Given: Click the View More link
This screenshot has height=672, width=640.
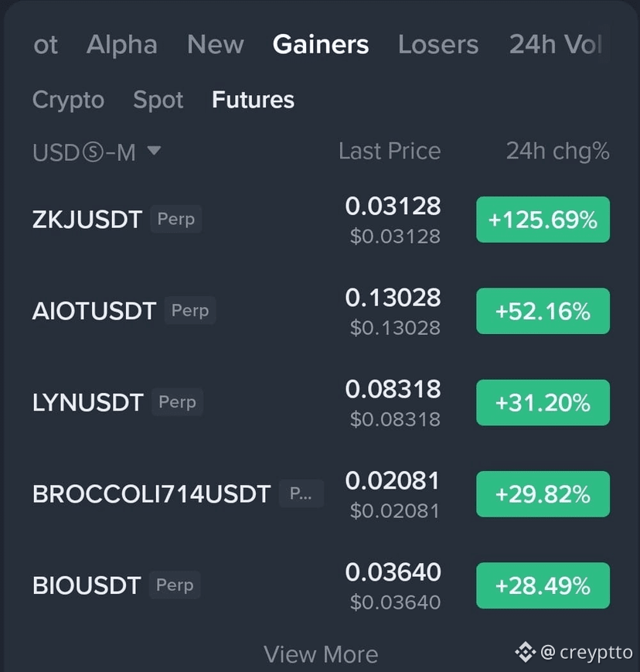Looking at the screenshot, I should (321, 654).
